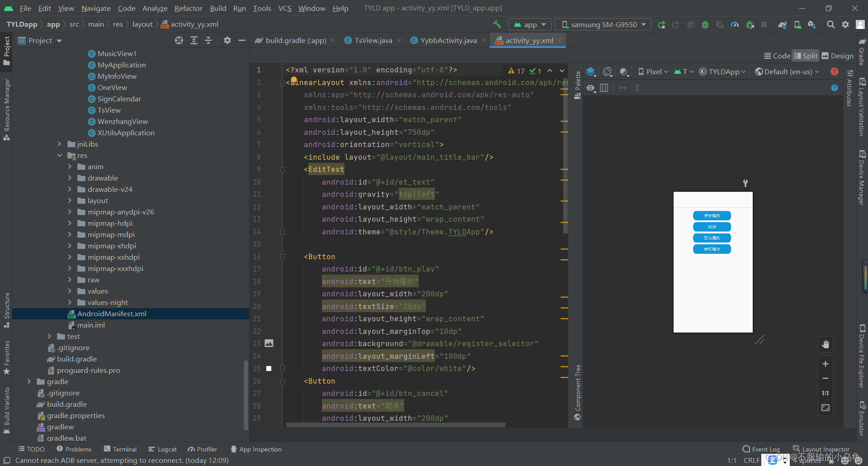Image resolution: width=868 pixels, height=466 pixels.
Task: Toggle the Component Tree side panel
Action: [577, 393]
